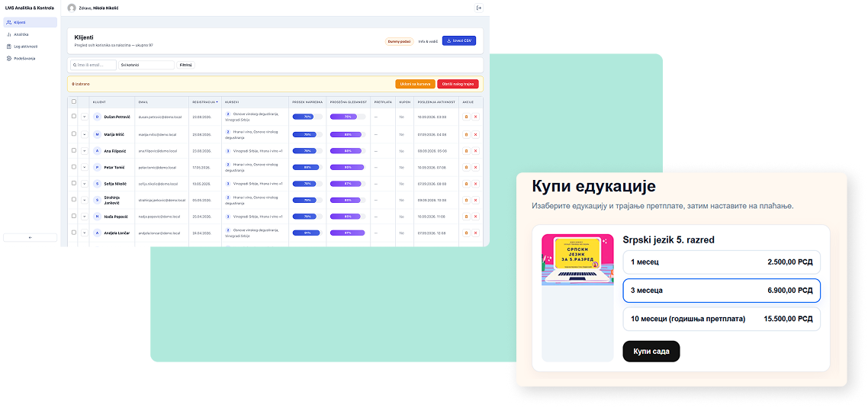Image resolution: width=868 pixels, height=408 pixels.
Task: Click the Izvezi CSV export button
Action: click(459, 41)
